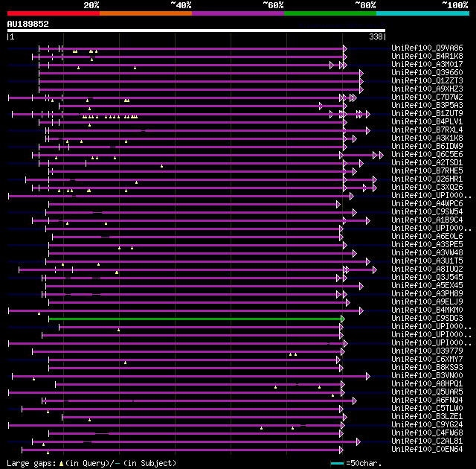Select the UniRef100_A3M017 hit label

pyautogui.click(x=427, y=65)
